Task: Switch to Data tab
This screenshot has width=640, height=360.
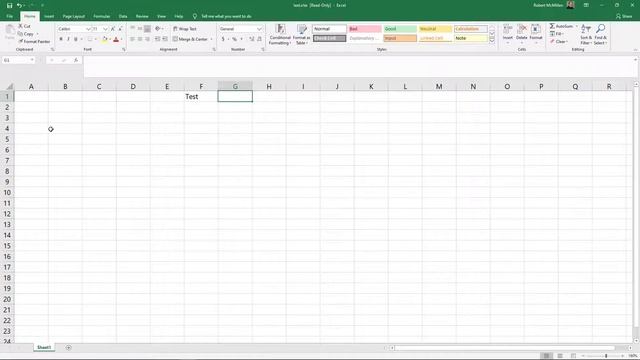Action: tap(123, 16)
